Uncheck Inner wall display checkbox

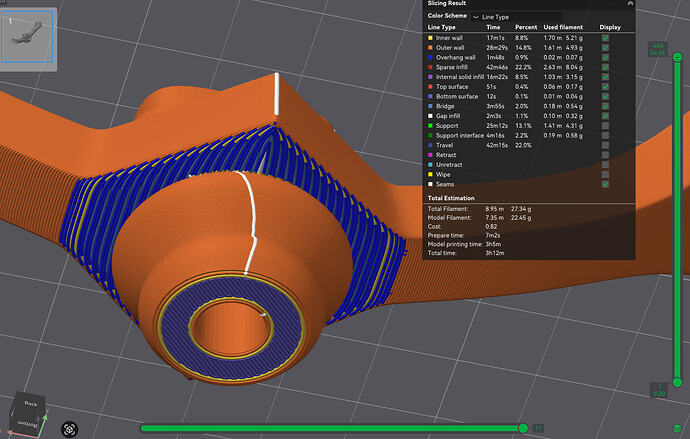pos(606,38)
